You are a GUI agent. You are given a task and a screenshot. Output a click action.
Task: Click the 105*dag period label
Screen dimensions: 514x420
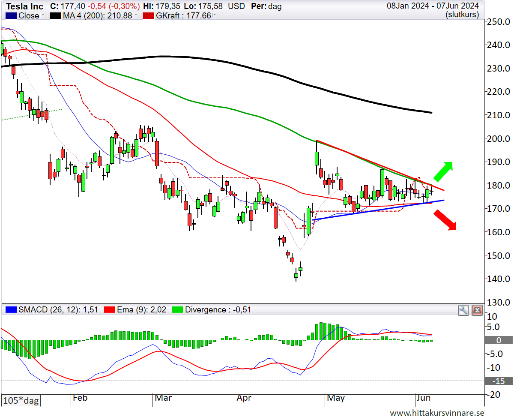pyautogui.click(x=21, y=401)
